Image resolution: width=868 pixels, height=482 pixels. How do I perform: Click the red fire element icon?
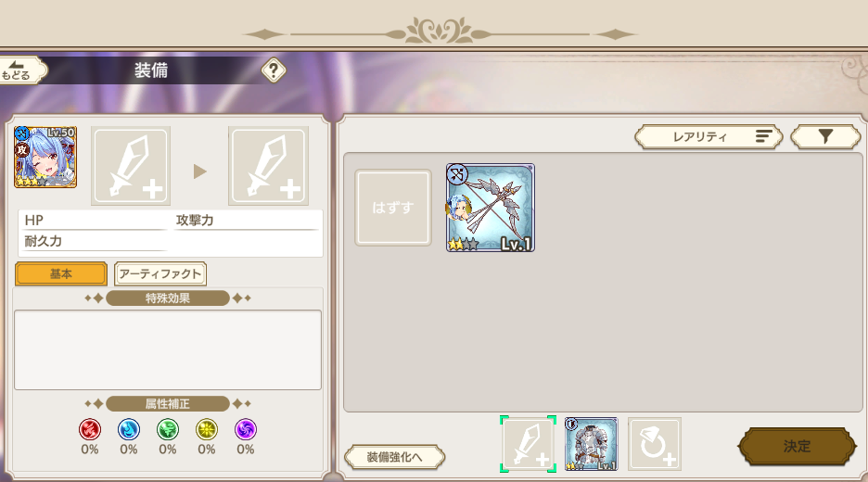coord(90,429)
